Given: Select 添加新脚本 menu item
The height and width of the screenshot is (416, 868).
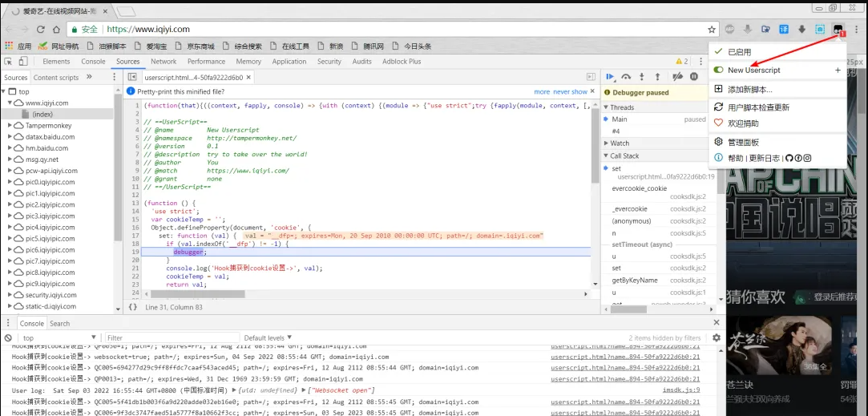Looking at the screenshot, I should click(x=749, y=89).
